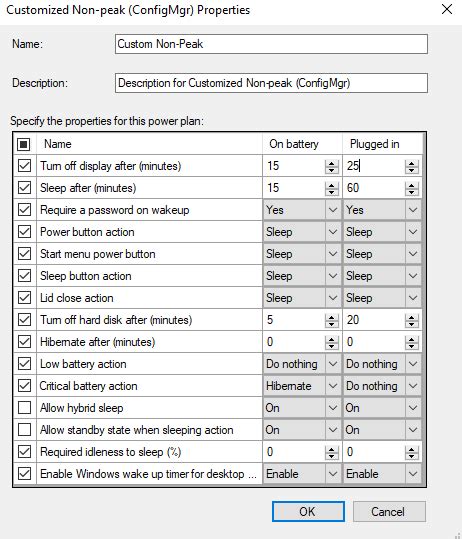
Task: Enable the Allow hybrid sleep checkbox
Action: coord(24,408)
